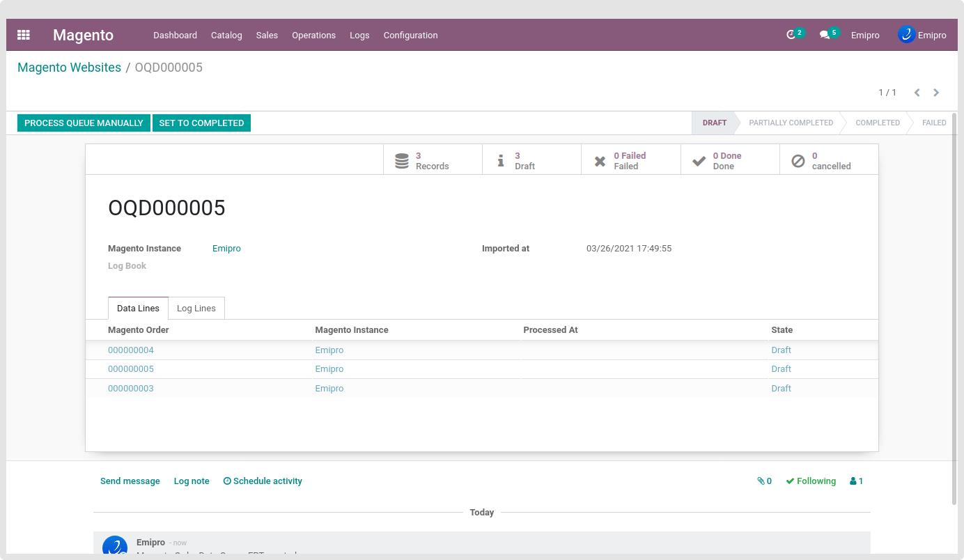Click the 1 / 1 pager counter
Image resolution: width=964 pixels, height=560 pixels.
887,93
